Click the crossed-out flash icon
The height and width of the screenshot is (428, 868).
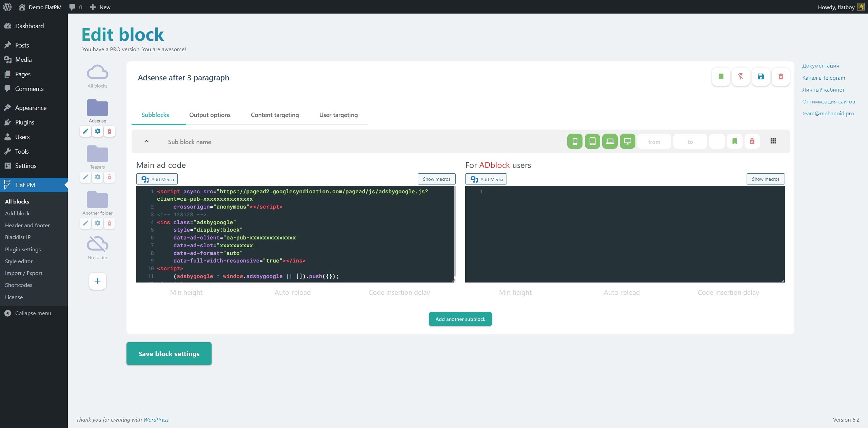point(741,77)
